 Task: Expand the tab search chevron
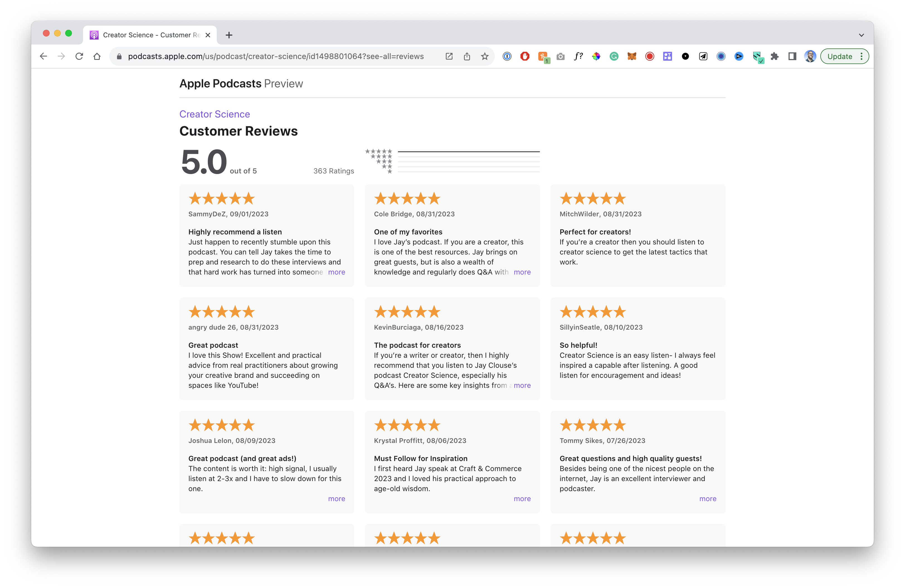point(861,35)
